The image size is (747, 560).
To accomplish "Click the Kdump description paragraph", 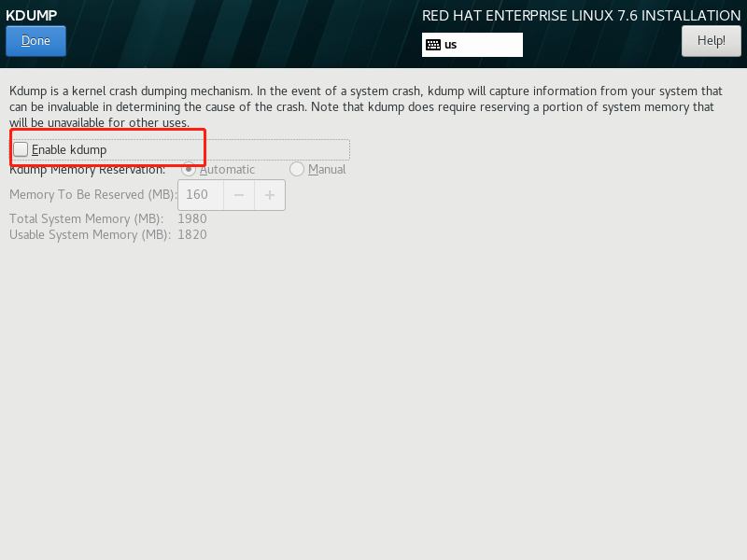I will click(366, 106).
